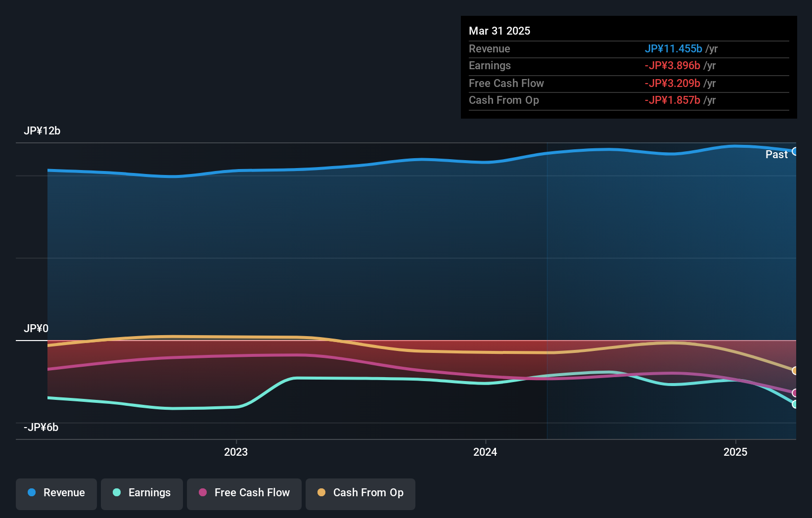Click the teal Earnings legend dot

tap(117, 492)
